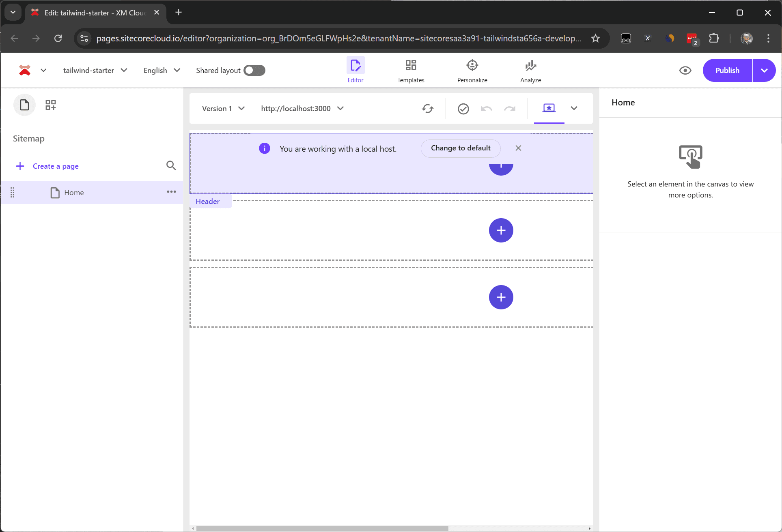Click the Publish button
Viewport: 782px width, 532px height.
(x=727, y=71)
